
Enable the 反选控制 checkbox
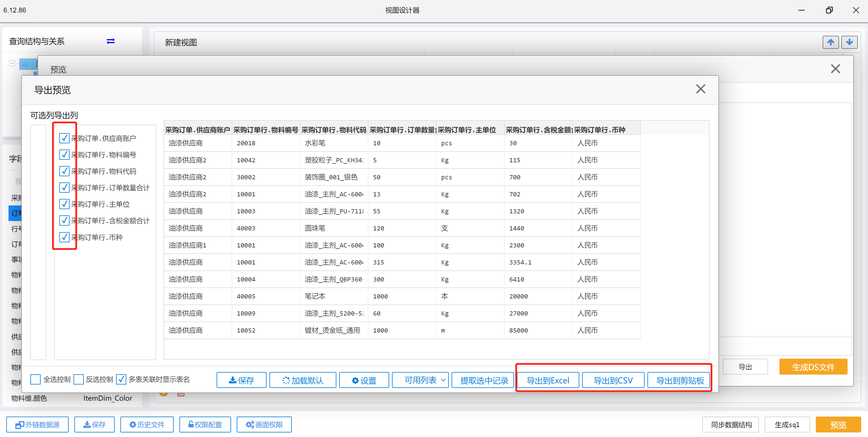point(78,379)
